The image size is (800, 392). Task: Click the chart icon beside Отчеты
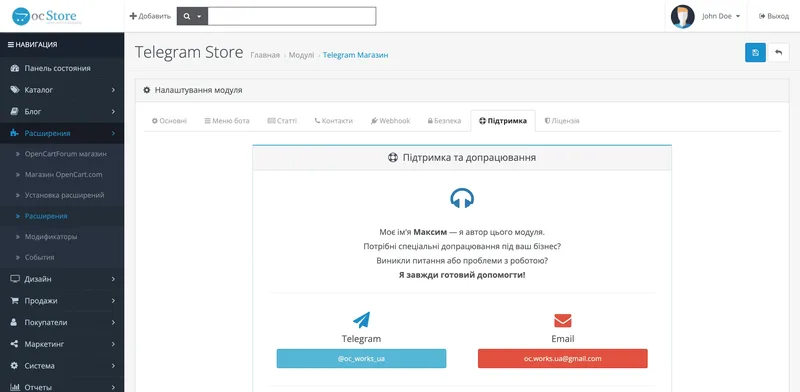coord(14,387)
